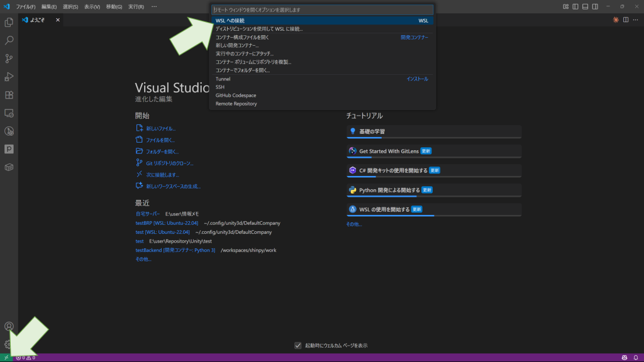The image size is (644, 362).
Task: Open the Manage gear icon
Action: click(x=8, y=344)
